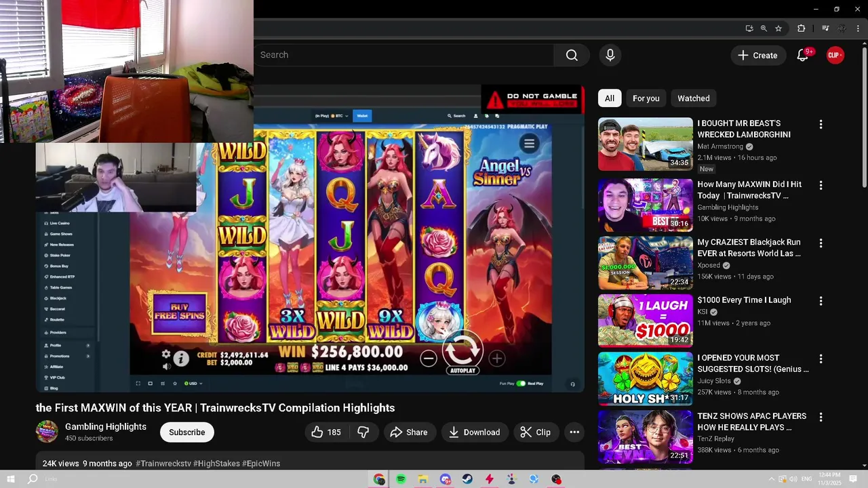Click the Share button
Image resolution: width=868 pixels, height=488 pixels.
(x=409, y=432)
